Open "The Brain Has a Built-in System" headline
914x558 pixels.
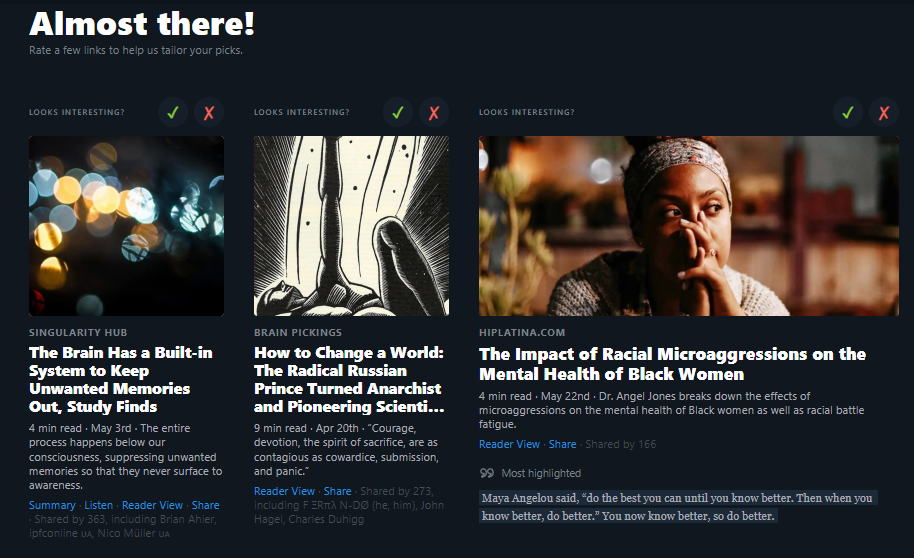coord(120,380)
